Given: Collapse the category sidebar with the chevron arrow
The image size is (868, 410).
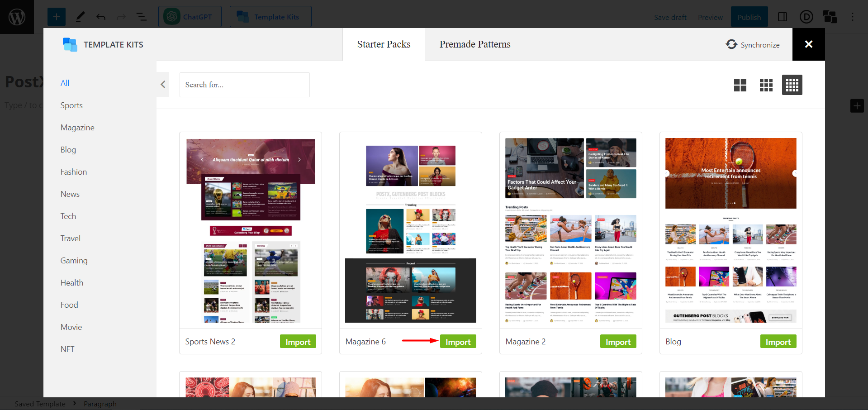Looking at the screenshot, I should pos(163,85).
